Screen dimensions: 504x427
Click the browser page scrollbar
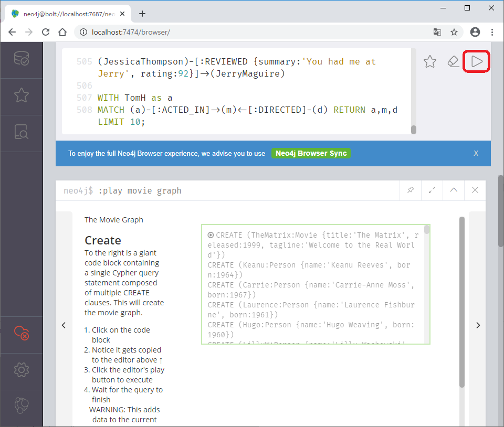coord(501,211)
